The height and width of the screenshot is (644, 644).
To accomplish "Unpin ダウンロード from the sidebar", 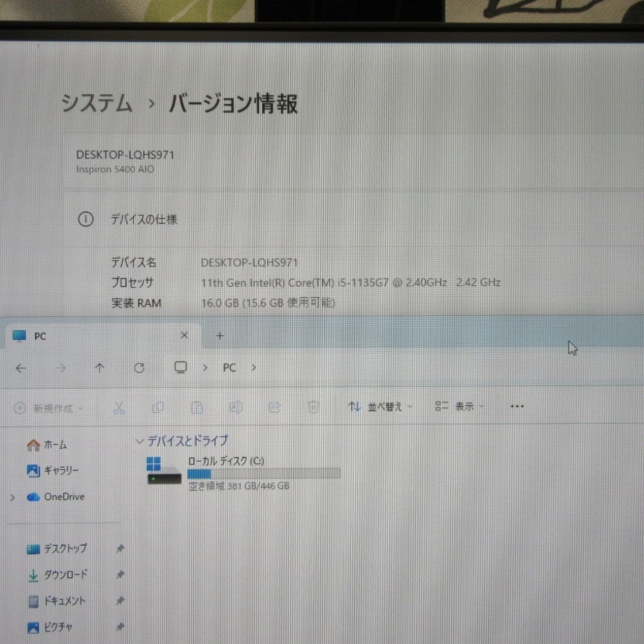I will pos(121,575).
